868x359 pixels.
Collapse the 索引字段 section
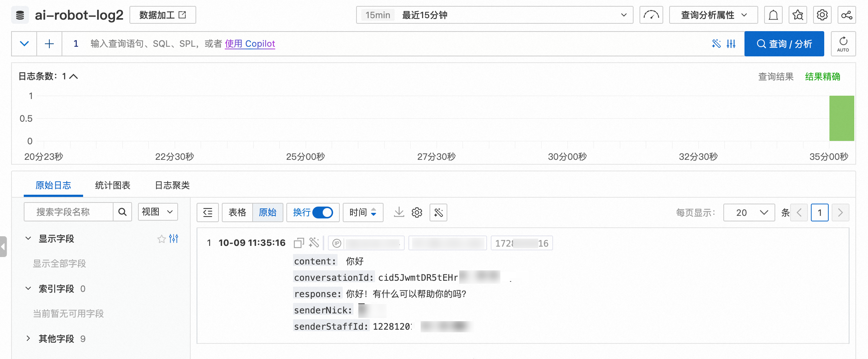click(x=28, y=289)
